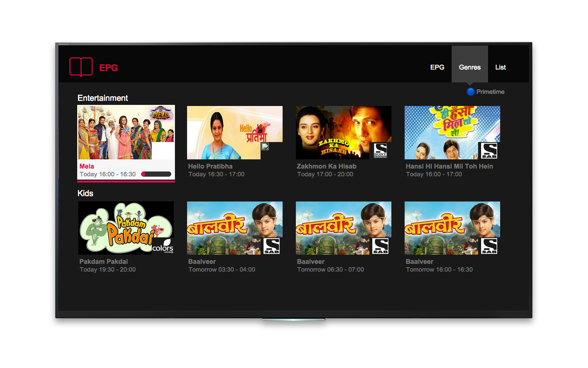Click the Entertainment genre heading

(103, 98)
